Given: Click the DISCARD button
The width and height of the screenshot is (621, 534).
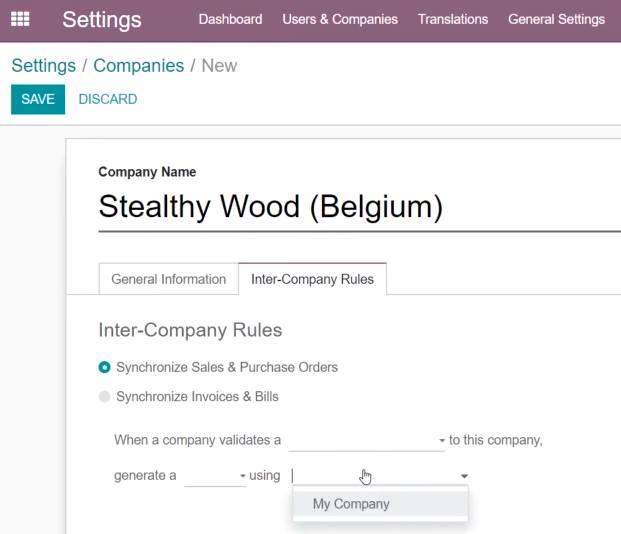Looking at the screenshot, I should [108, 99].
